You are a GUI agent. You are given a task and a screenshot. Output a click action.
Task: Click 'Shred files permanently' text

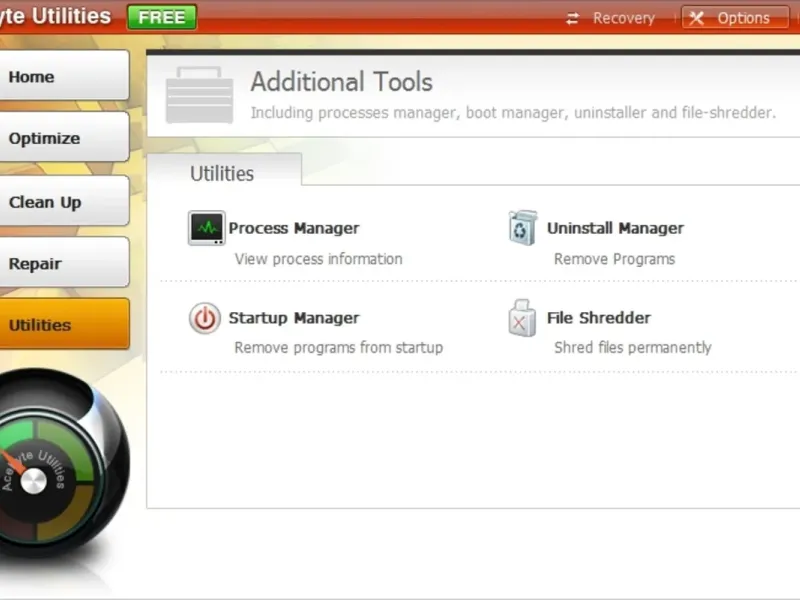click(x=633, y=347)
